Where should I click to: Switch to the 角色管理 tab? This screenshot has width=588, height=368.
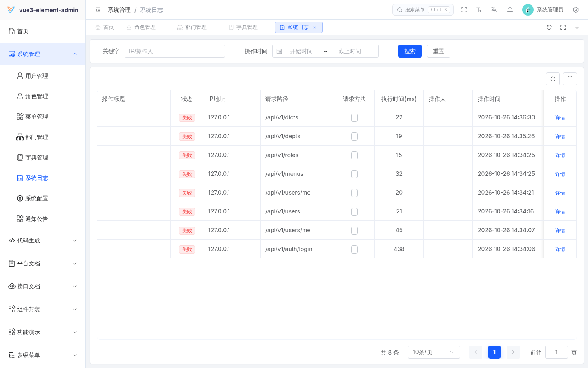click(141, 27)
